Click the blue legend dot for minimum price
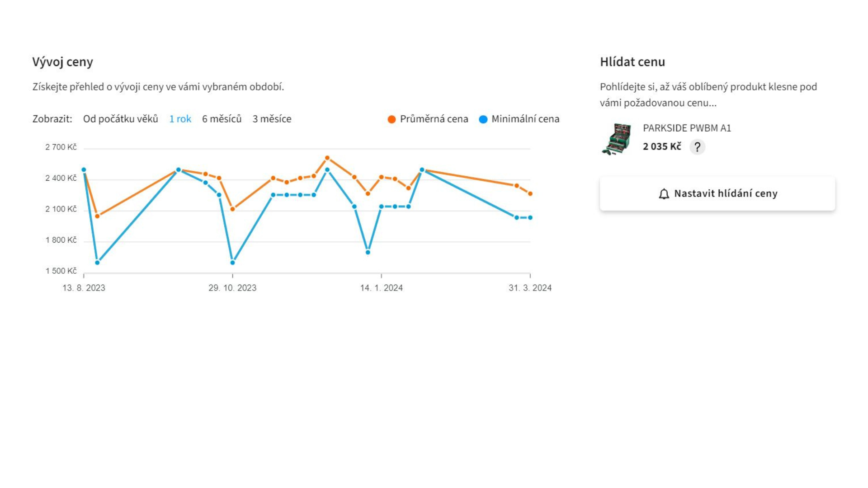The image size is (868, 488). coord(483,119)
